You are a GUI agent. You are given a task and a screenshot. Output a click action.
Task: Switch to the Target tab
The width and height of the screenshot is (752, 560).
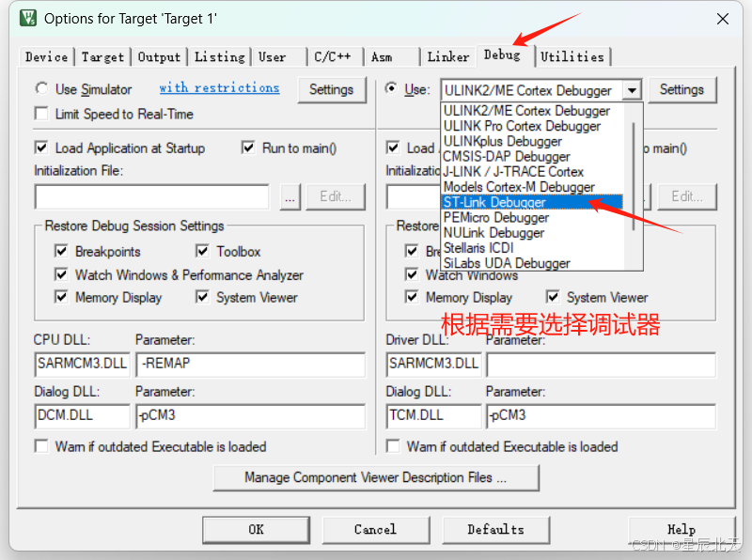coord(102,57)
